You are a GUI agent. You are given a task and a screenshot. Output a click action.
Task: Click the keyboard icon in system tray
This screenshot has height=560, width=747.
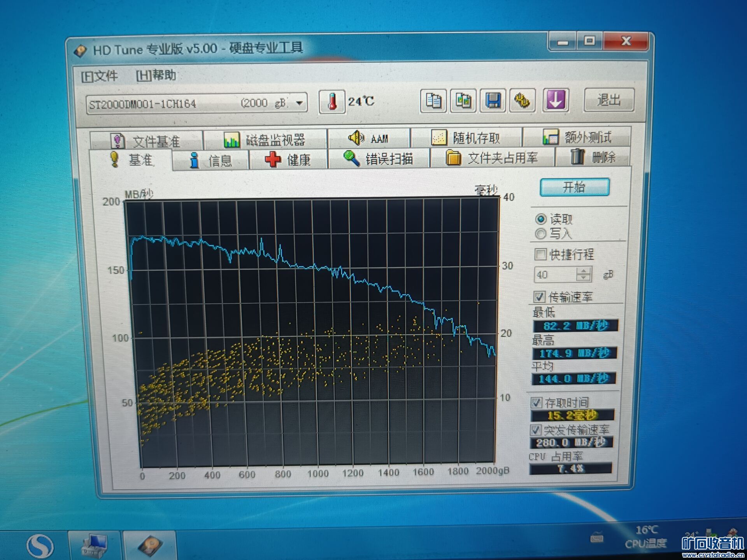596,539
